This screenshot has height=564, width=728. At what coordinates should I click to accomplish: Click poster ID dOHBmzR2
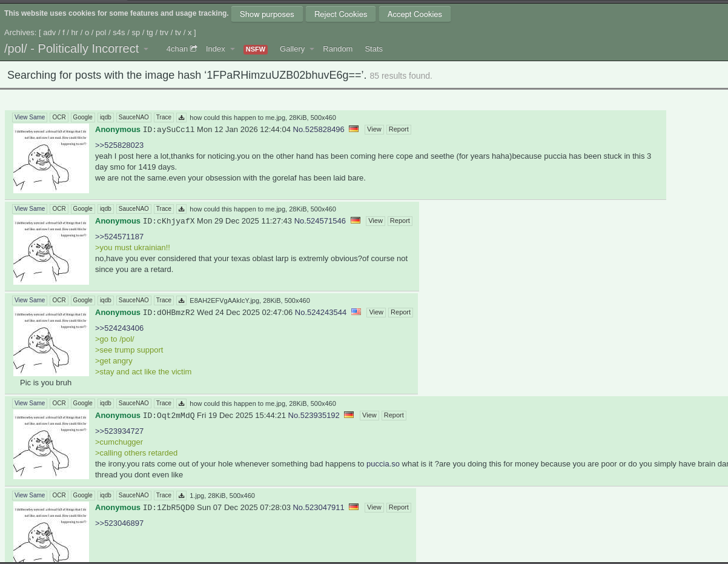point(169,313)
